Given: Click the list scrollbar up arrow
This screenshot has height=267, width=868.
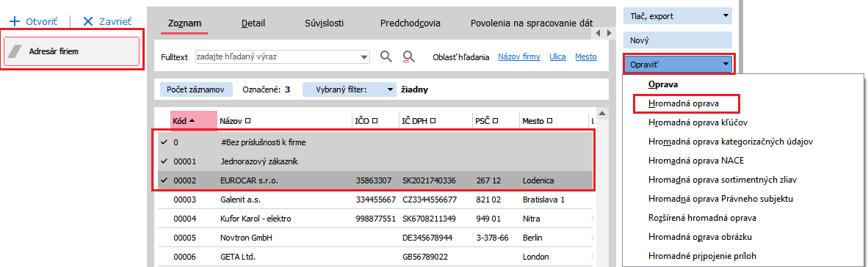Looking at the screenshot, I should point(602,113).
